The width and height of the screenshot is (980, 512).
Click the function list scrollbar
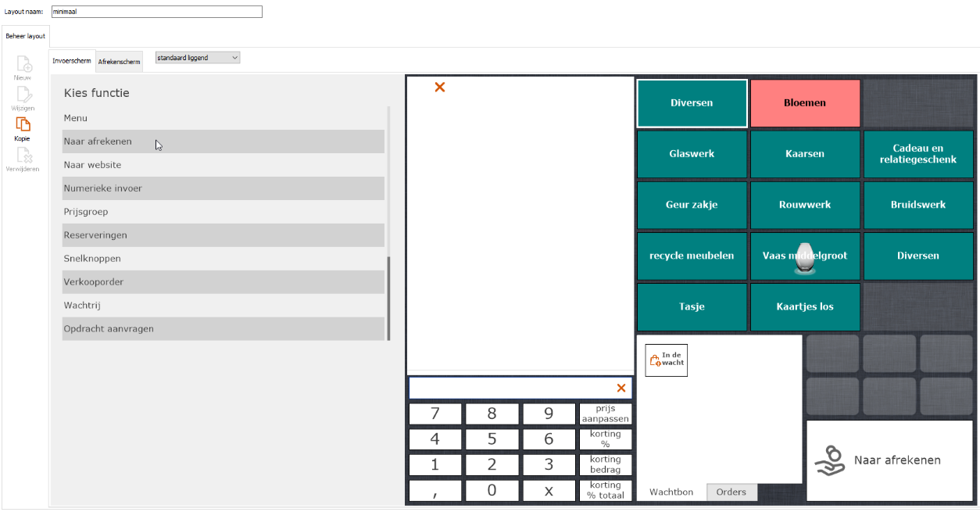tap(388, 297)
